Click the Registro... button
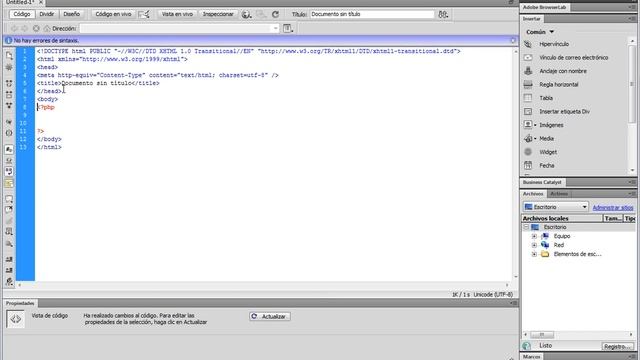 click(x=618, y=347)
